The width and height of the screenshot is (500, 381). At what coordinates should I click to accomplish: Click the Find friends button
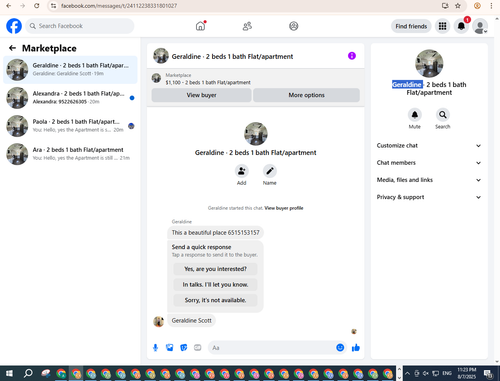pos(411,26)
